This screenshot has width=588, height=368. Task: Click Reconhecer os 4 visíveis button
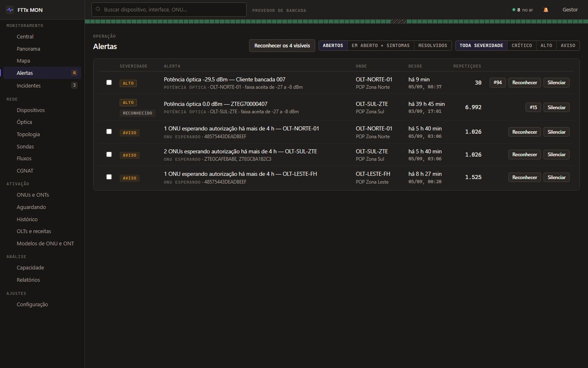[282, 45]
